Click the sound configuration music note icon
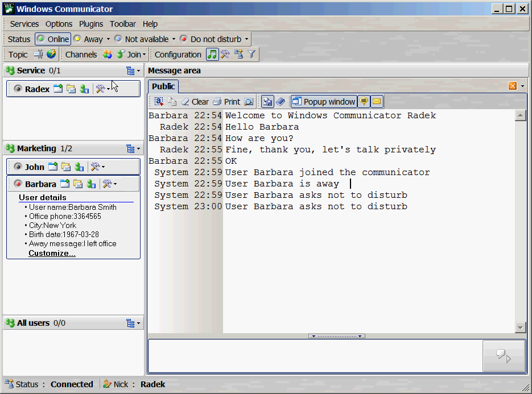 pos(212,54)
